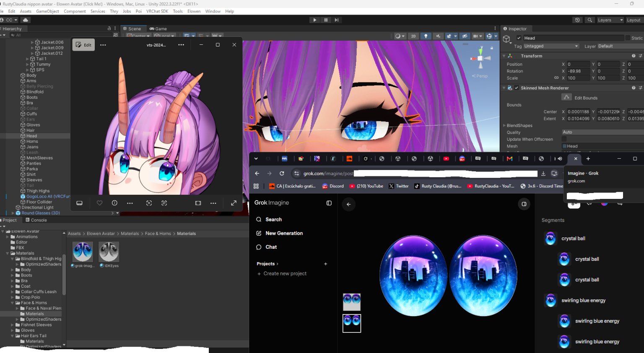Select Hair object in Hierarchy
The image size is (644, 353).
(x=31, y=131)
